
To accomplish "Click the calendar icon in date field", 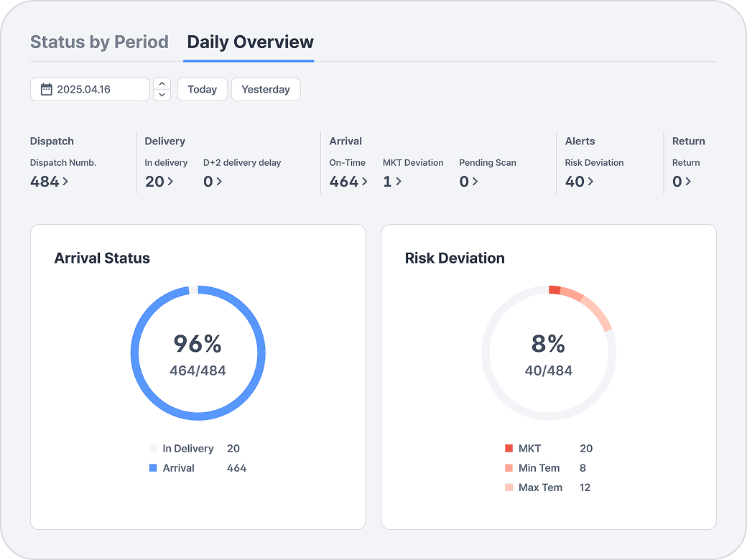I will 47,90.
